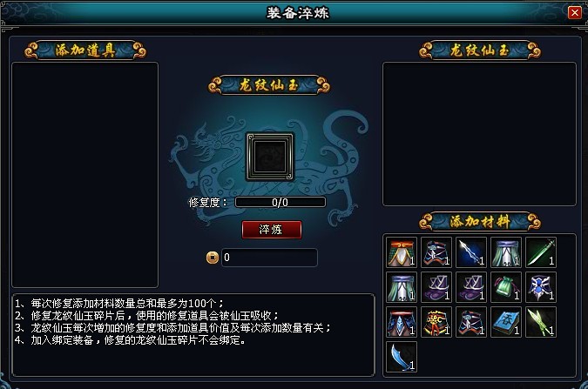The image size is (588, 389).
Task: Select the curved blue saber item
Action: tap(402, 357)
